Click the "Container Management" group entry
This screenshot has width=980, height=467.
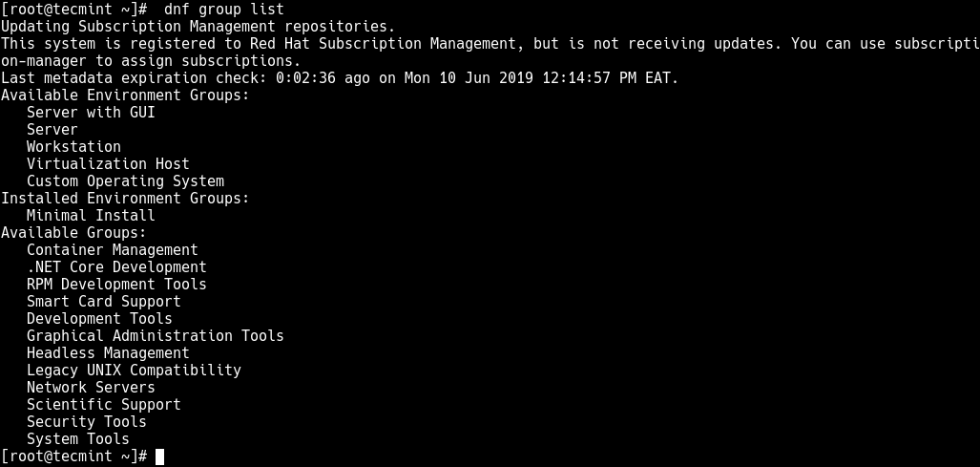pos(112,250)
